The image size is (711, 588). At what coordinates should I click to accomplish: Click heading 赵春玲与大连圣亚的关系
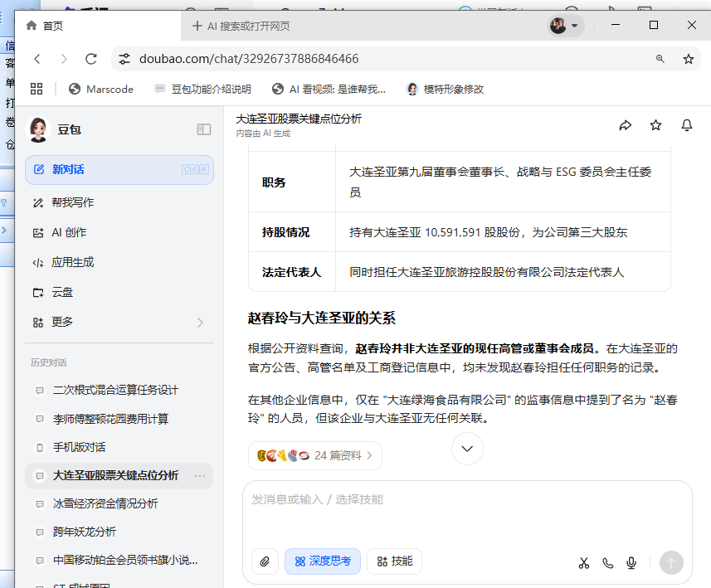click(x=322, y=318)
